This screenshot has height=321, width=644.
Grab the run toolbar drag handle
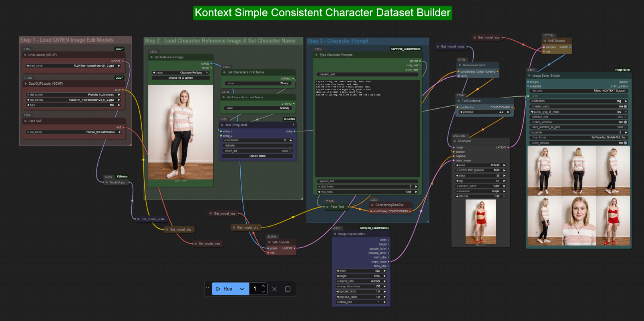208,289
